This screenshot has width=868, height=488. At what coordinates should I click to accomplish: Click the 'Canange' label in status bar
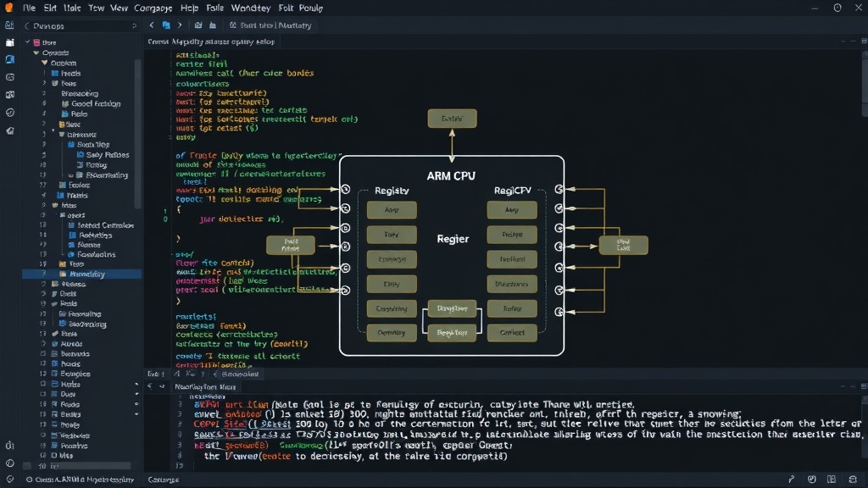tap(164, 480)
